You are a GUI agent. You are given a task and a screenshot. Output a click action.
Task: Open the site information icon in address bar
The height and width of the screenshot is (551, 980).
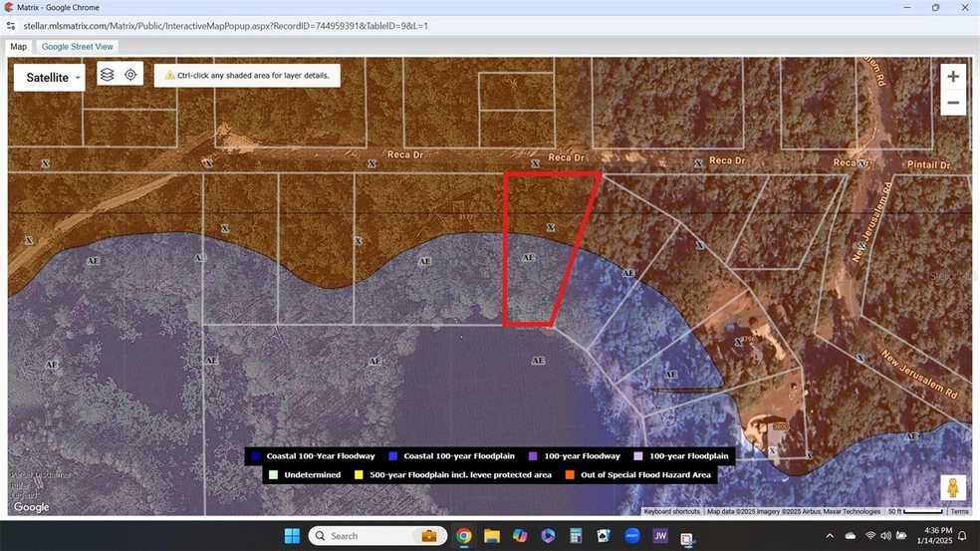coord(11,25)
